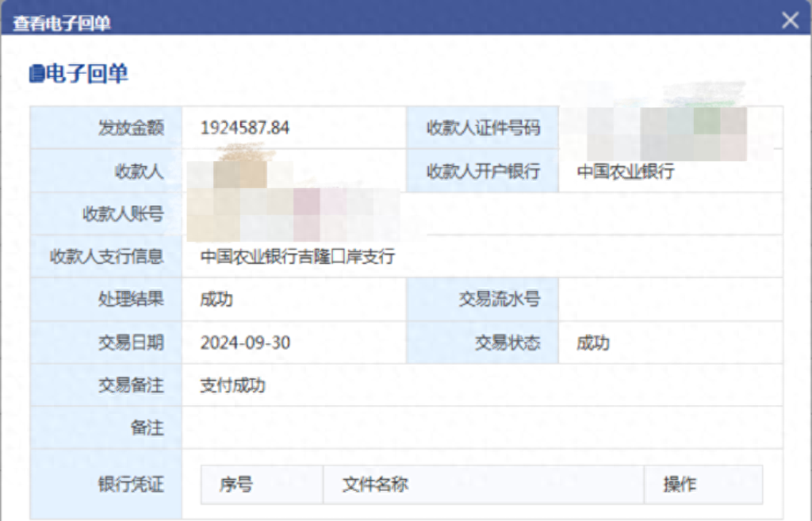Close the 查看电子回单 dialog

pos(790,21)
